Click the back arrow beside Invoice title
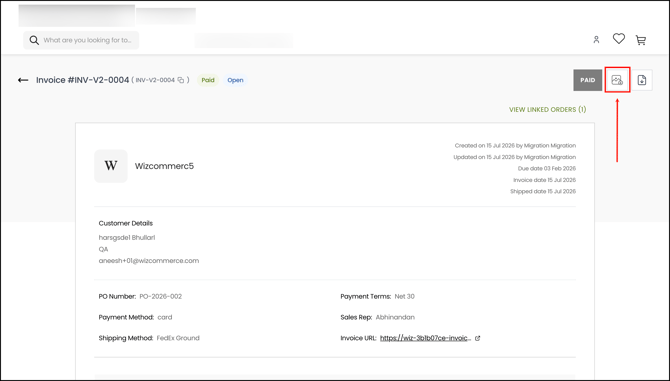 coord(23,80)
